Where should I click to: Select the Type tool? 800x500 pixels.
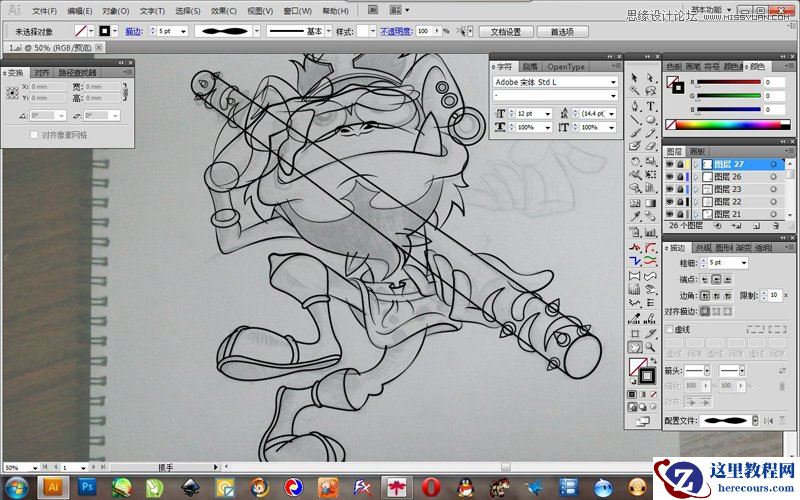tap(651, 106)
